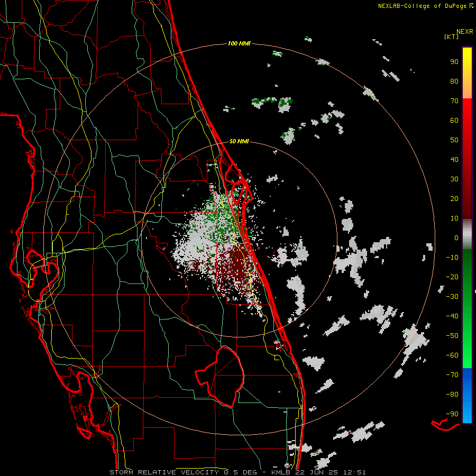Click the 30 knots scale label
The width and height of the screenshot is (476, 476).
coord(454,179)
